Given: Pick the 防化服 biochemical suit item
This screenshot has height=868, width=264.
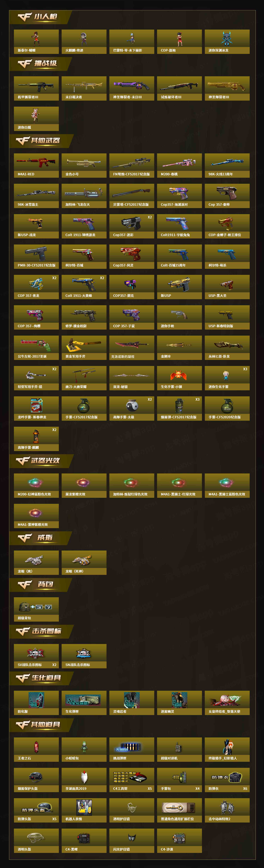Looking at the screenshot, I should coord(36,703).
